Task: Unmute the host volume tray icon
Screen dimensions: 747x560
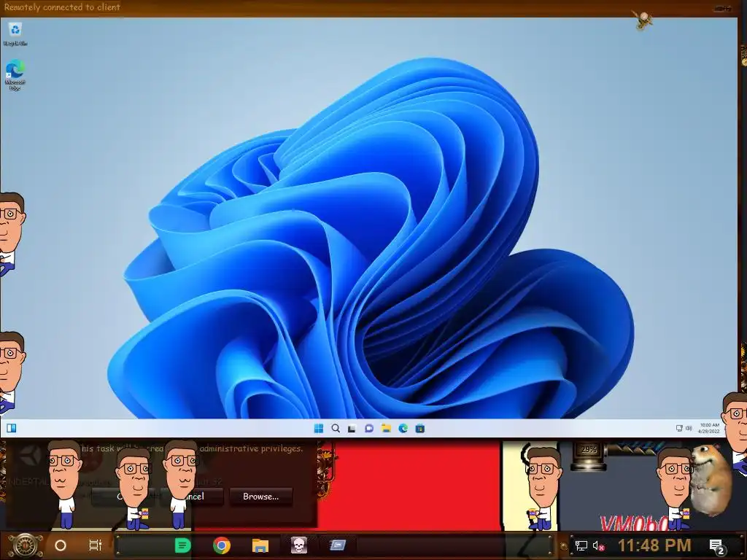Action: pos(598,545)
